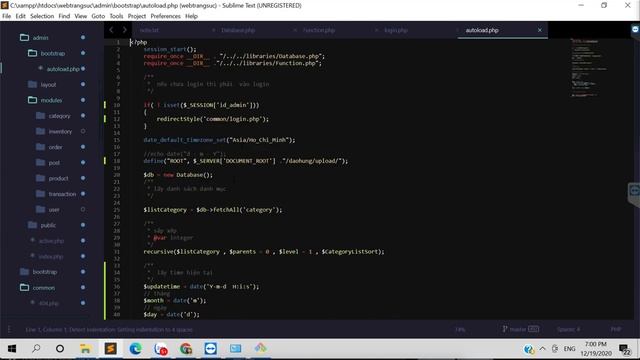The image size is (640, 360).
Task: Click Sublime Text taskbar icon
Action: pos(110,349)
